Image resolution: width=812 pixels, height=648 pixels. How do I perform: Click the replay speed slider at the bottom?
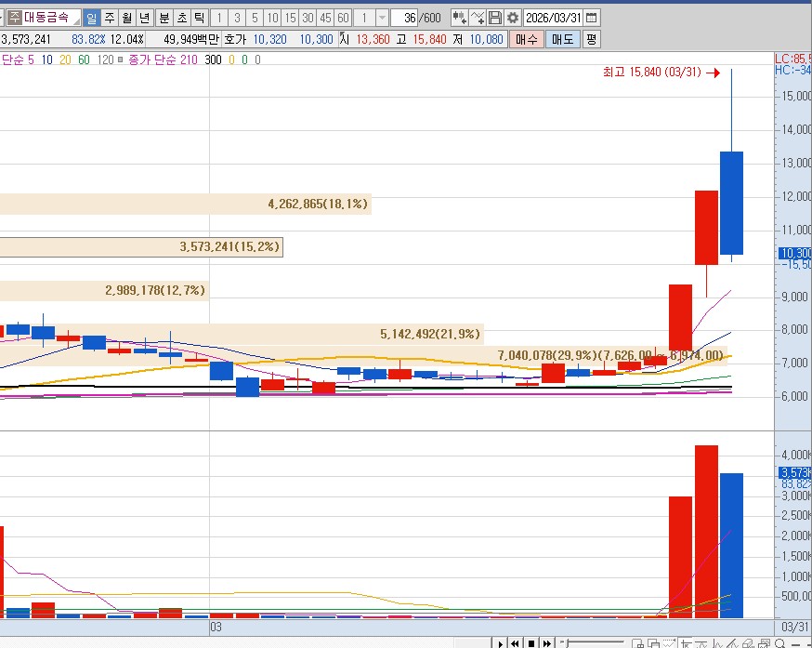595,642
